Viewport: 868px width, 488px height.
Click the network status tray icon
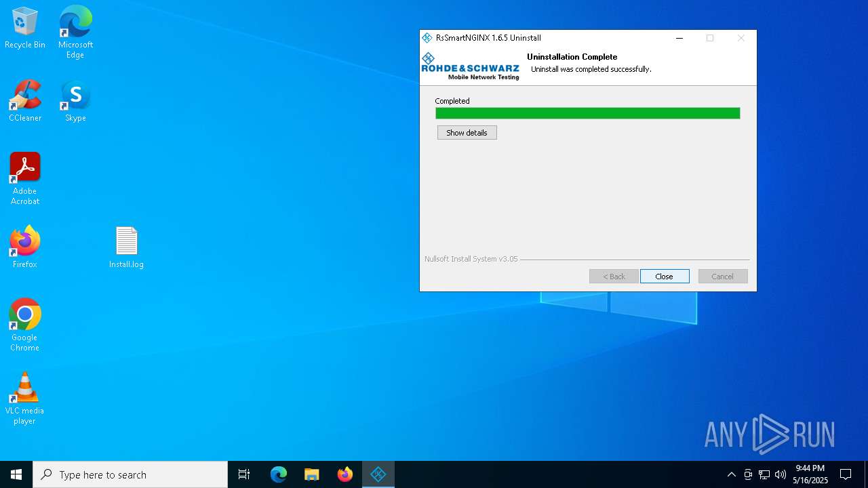pos(764,474)
